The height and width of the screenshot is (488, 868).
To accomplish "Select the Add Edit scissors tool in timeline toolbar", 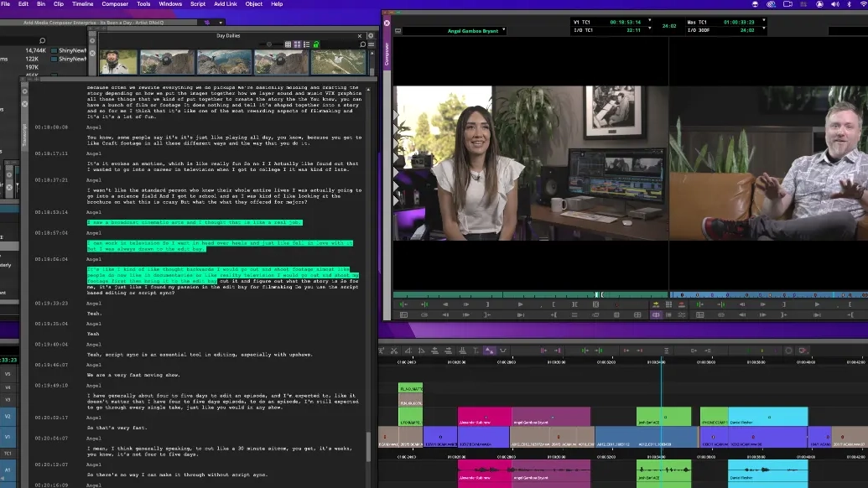I will point(394,350).
